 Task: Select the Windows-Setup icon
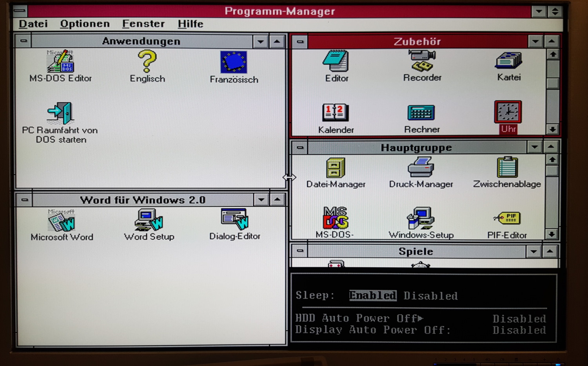pyautogui.click(x=421, y=218)
